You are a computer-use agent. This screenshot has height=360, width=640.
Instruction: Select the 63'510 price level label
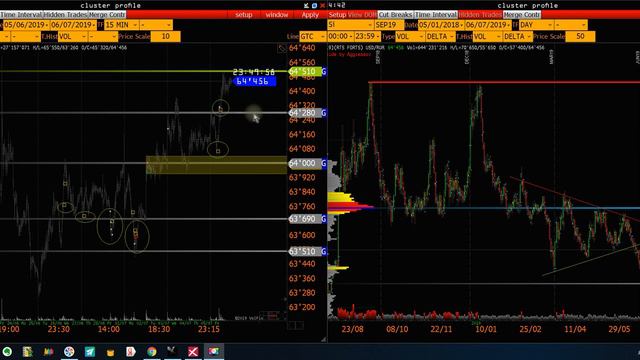(305, 251)
